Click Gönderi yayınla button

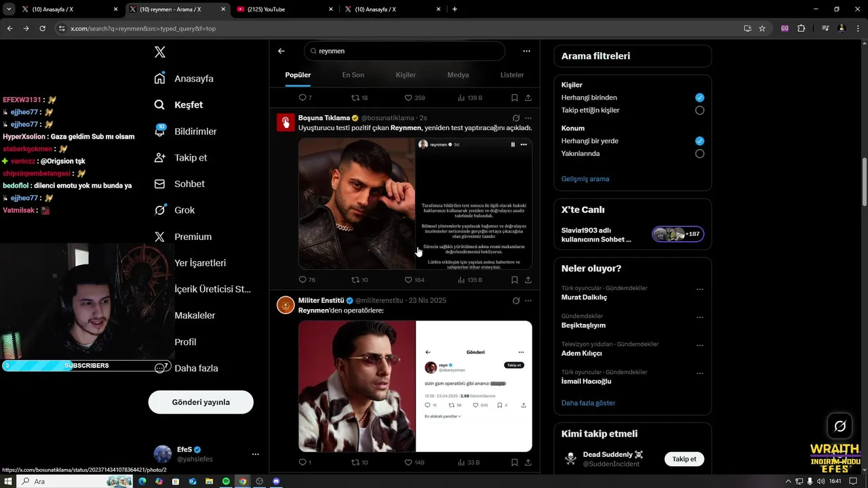pyautogui.click(x=201, y=402)
